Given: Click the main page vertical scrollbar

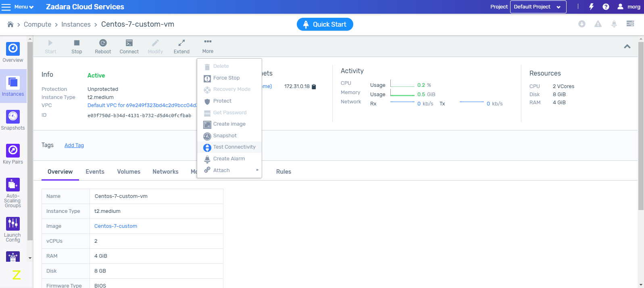Looking at the screenshot, I should coord(641,125).
